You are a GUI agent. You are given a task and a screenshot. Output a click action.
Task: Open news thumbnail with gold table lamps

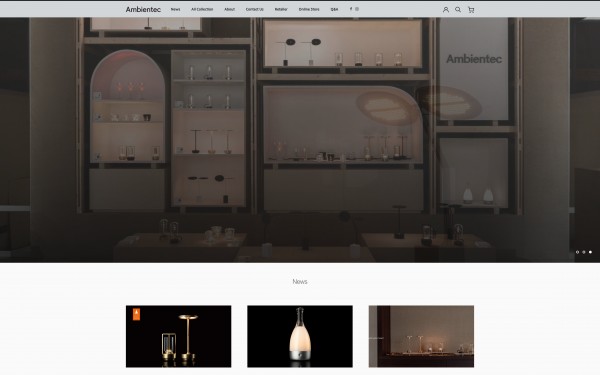coord(178,336)
